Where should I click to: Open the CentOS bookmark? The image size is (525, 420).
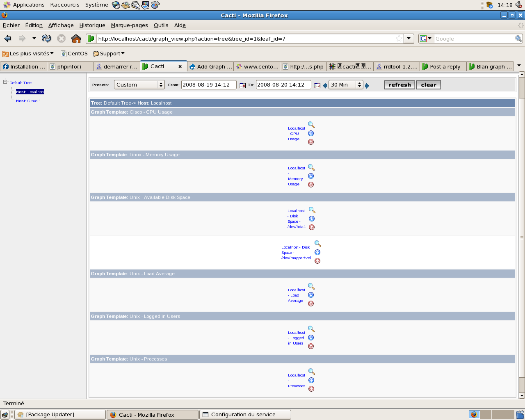tap(74, 54)
